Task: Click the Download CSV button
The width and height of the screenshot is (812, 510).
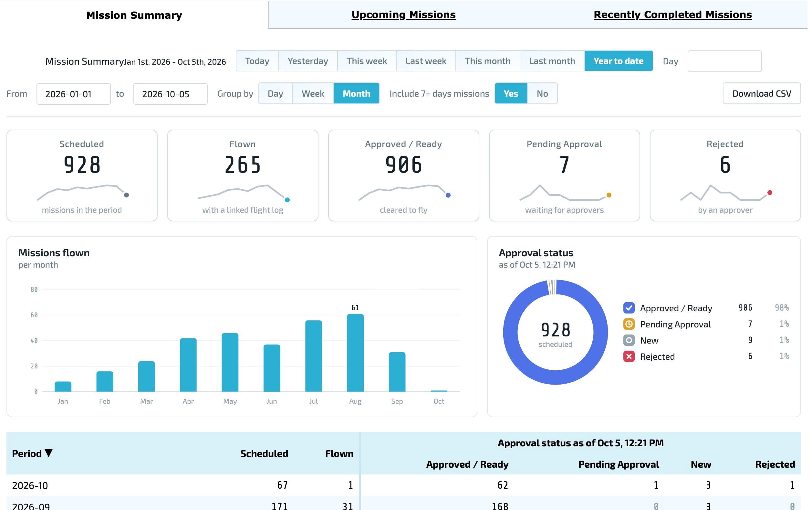Action: (x=761, y=93)
